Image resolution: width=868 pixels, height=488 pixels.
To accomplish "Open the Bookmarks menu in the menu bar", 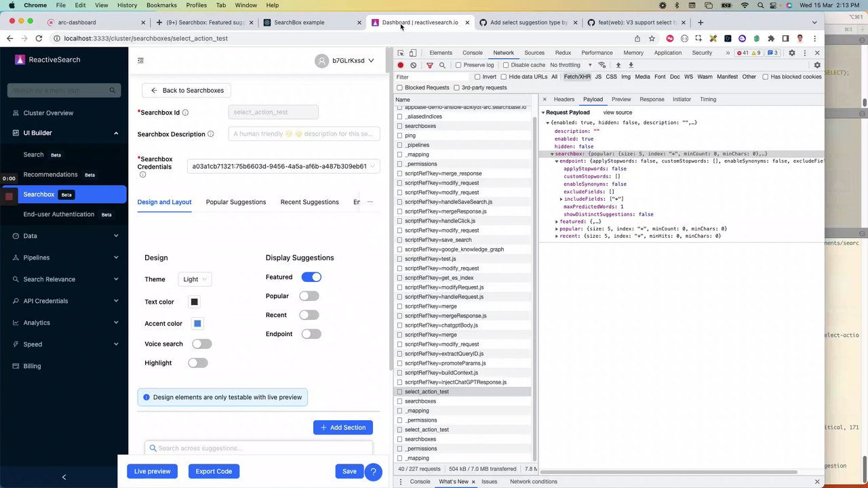I will coord(161,5).
